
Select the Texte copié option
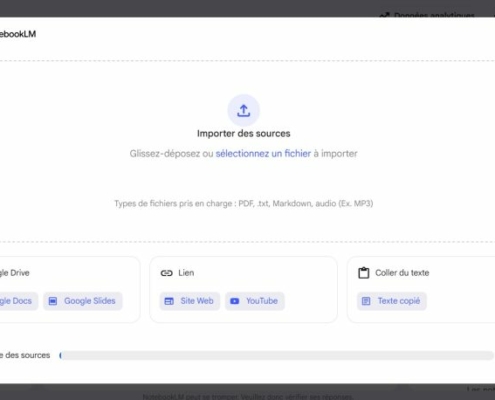(x=392, y=301)
